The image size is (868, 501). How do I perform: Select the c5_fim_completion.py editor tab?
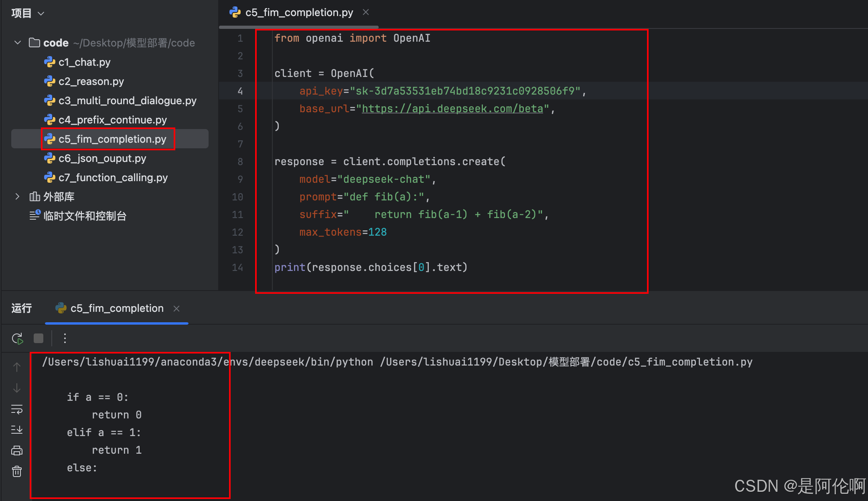(x=299, y=13)
